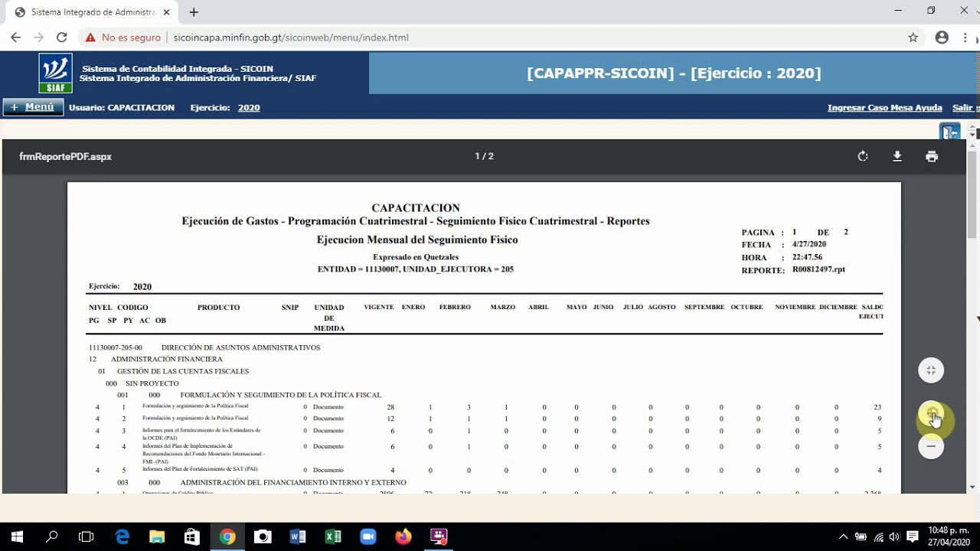
Task: Zoom in on the PDF document
Action: tap(931, 414)
